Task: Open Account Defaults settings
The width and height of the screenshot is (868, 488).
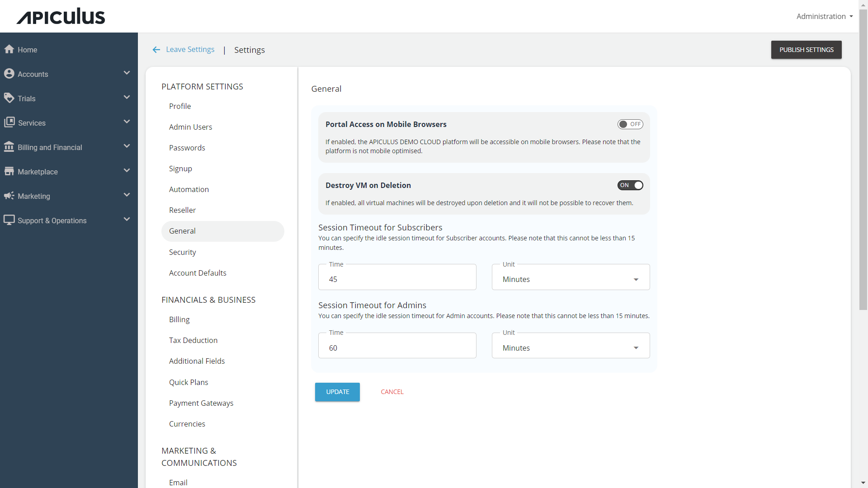Action: 198,273
